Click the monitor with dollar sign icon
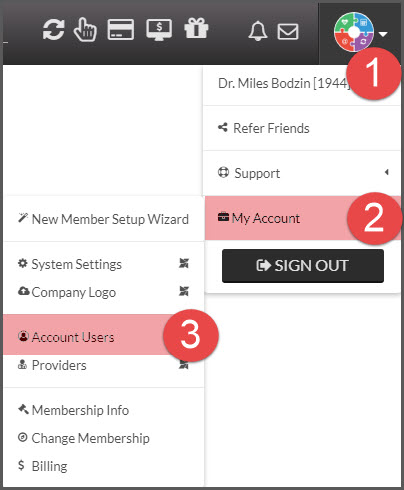 pos(159,30)
